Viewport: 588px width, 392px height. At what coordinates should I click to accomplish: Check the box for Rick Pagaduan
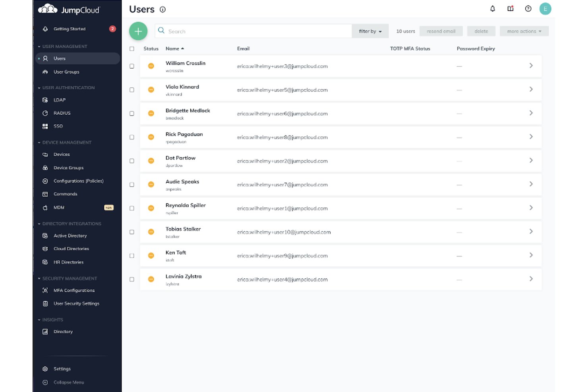(x=132, y=137)
